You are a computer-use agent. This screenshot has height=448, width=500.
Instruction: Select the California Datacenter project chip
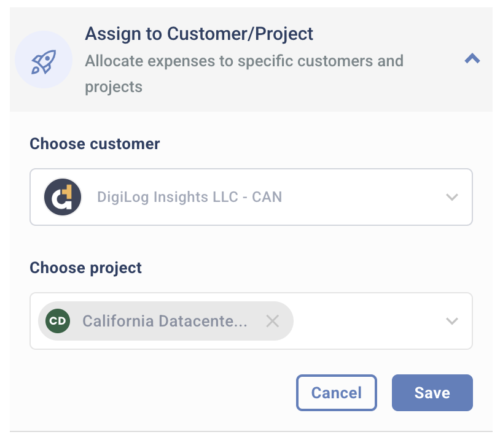(166, 320)
